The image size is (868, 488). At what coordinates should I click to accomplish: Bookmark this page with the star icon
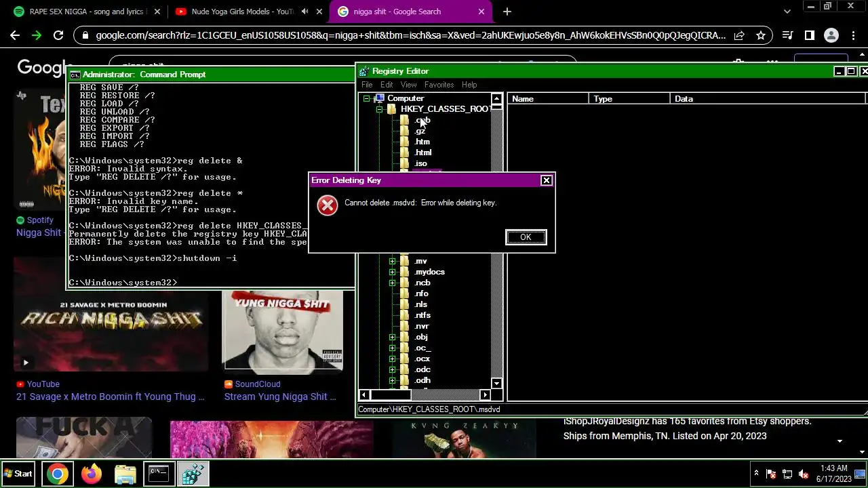(x=761, y=35)
